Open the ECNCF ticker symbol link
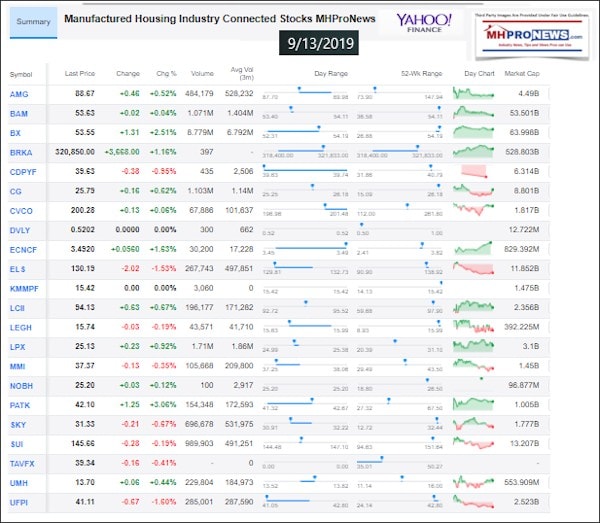 point(23,250)
